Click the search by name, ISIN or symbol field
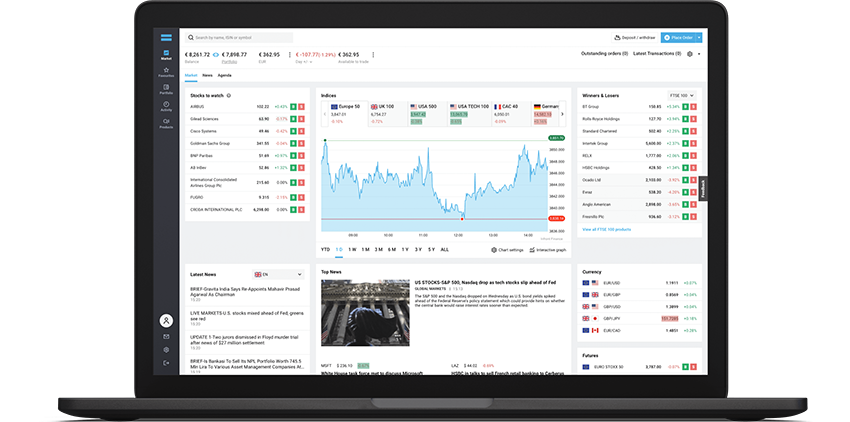This screenshot has height=422, width=850. [239, 37]
